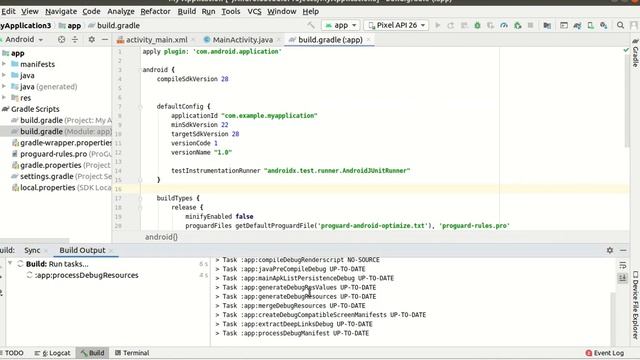
Task: Open the View menu
Action: click(30, 11)
